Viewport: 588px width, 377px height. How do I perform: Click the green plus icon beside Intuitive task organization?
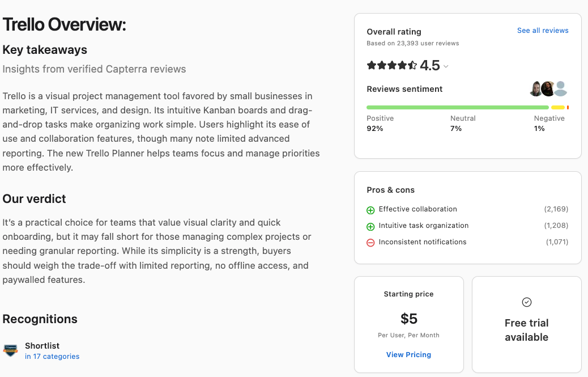pyautogui.click(x=370, y=226)
